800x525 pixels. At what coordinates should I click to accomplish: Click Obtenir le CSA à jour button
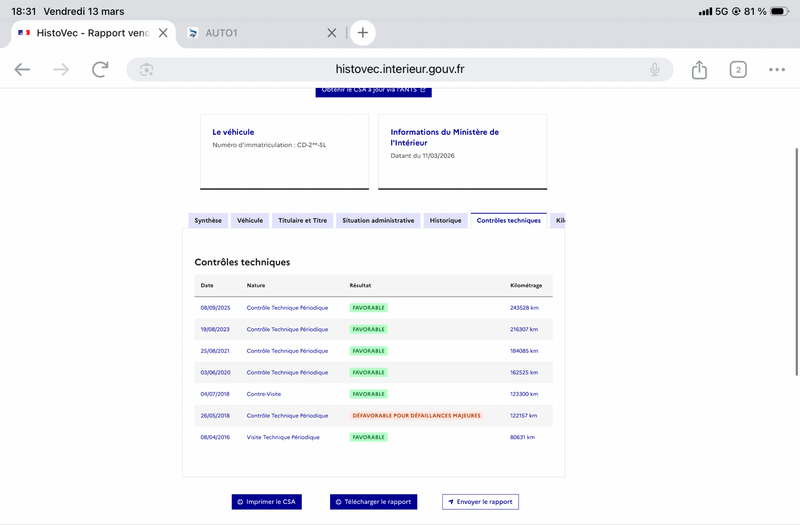point(374,90)
